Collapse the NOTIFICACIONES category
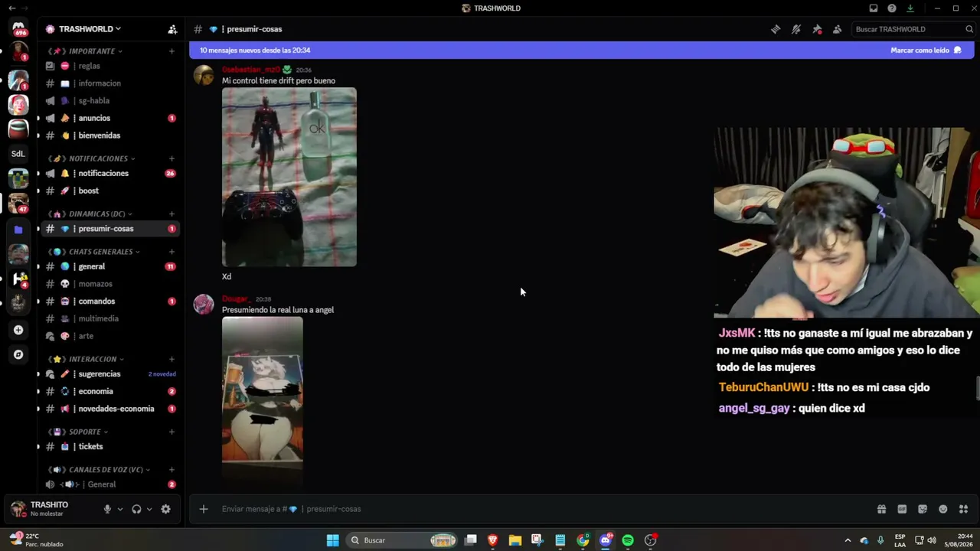Viewport: 980px width, 551px height. click(91, 158)
